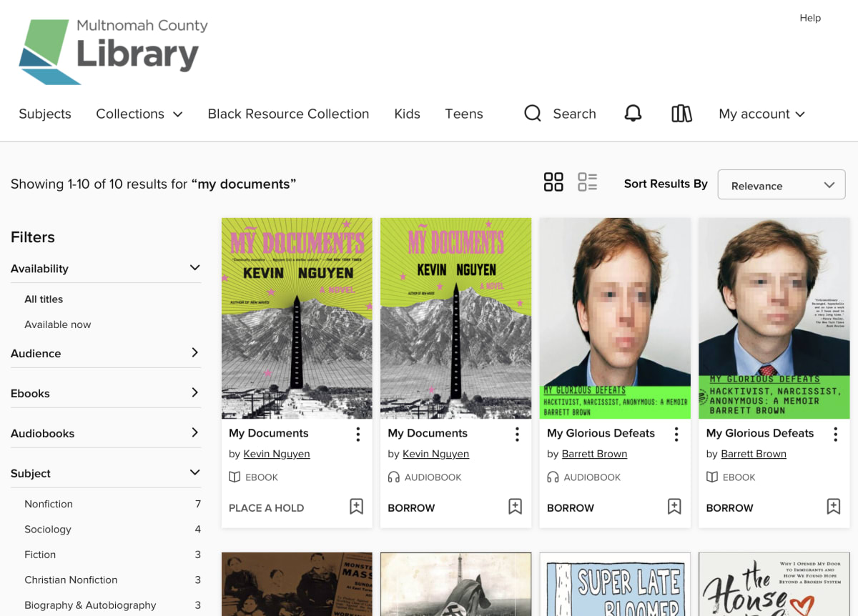Switch to grid view layout
The image size is (858, 616).
tap(553, 182)
